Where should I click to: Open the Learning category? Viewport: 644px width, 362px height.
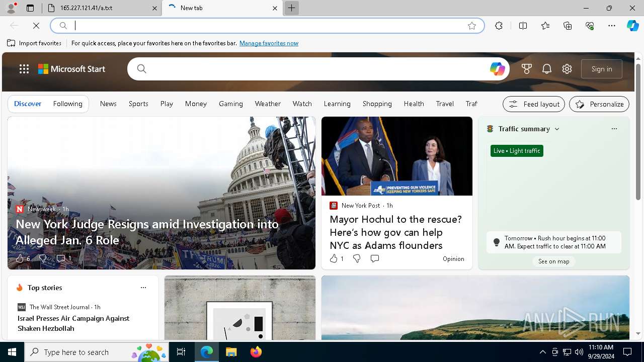coord(337,104)
